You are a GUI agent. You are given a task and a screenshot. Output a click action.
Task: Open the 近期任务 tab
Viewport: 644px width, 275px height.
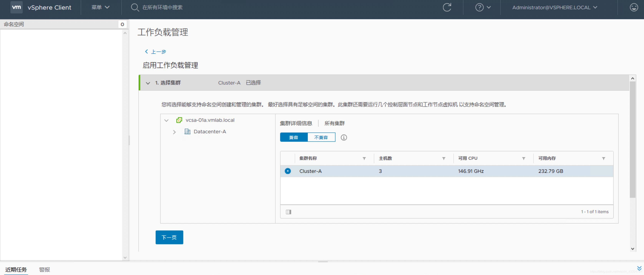click(16, 269)
